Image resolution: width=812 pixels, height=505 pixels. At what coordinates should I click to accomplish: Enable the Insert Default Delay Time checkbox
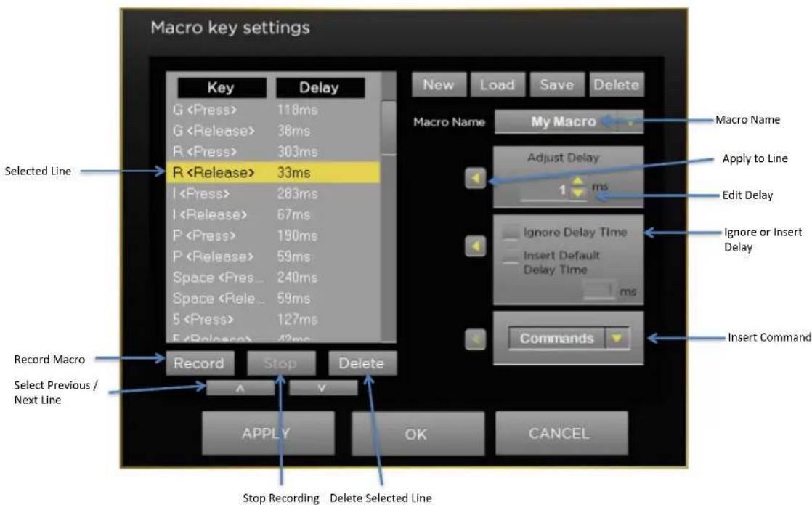(x=511, y=256)
